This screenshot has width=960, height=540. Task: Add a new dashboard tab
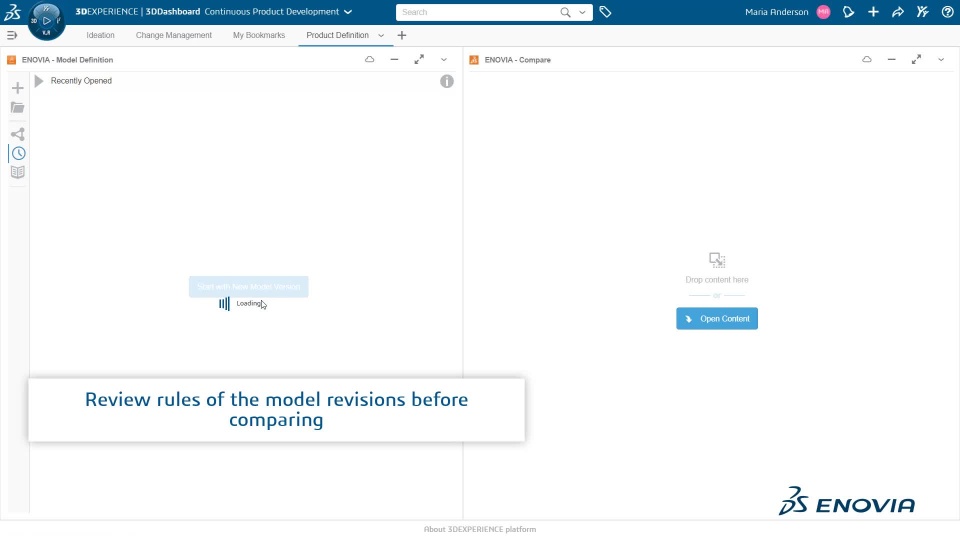(402, 36)
